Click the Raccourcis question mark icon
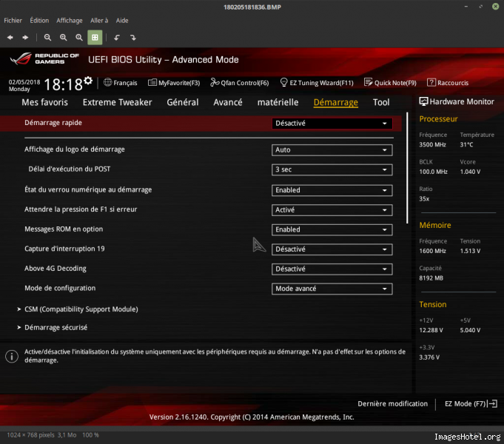 pyautogui.click(x=431, y=82)
